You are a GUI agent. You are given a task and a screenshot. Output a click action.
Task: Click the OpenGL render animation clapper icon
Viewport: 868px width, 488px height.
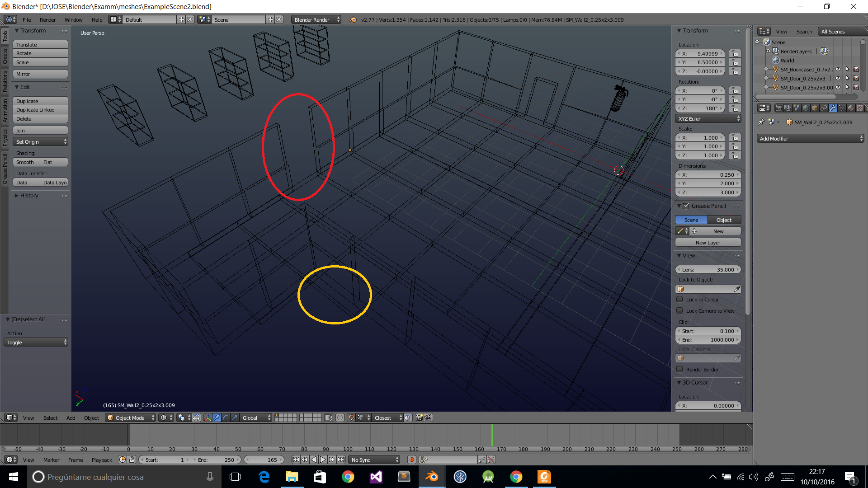click(428, 418)
